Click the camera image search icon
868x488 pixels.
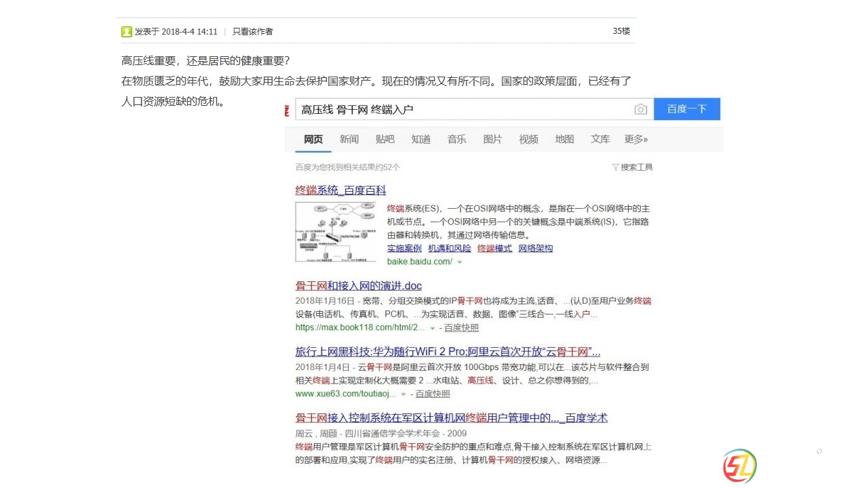pos(640,109)
